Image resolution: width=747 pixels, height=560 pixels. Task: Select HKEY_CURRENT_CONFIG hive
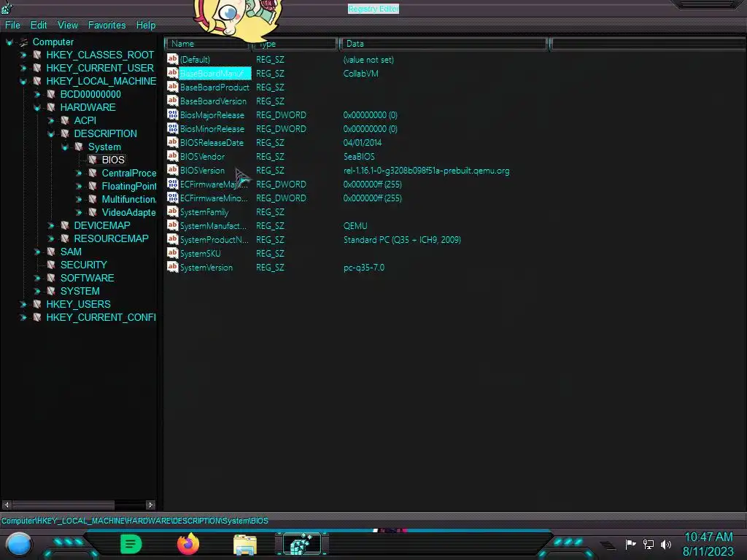(x=101, y=317)
